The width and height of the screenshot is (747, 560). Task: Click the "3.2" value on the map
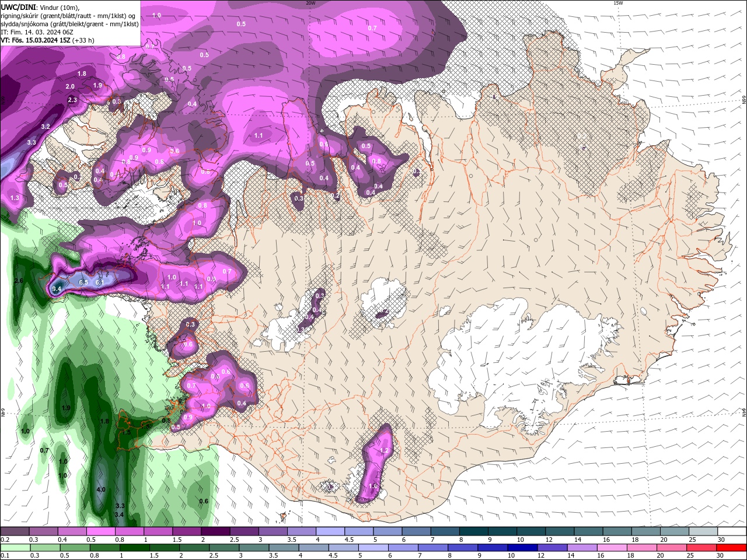pyautogui.click(x=46, y=127)
